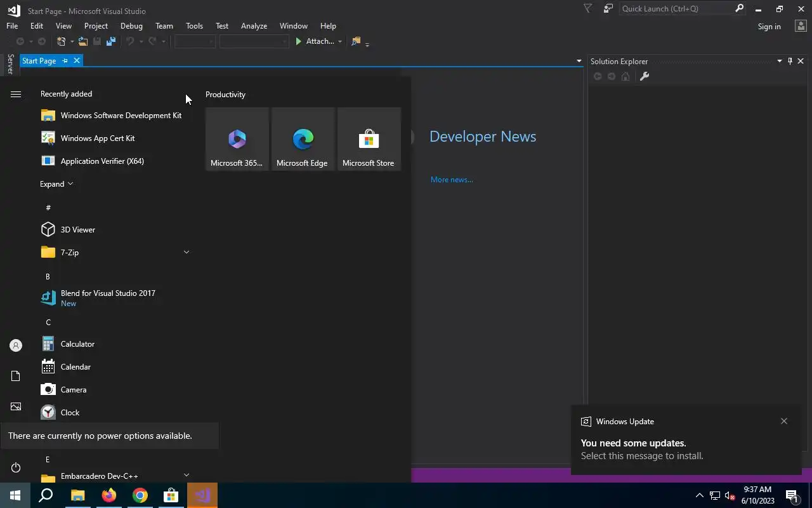Open File Explorer from the taskbar
The width and height of the screenshot is (812, 508).
tap(77, 495)
